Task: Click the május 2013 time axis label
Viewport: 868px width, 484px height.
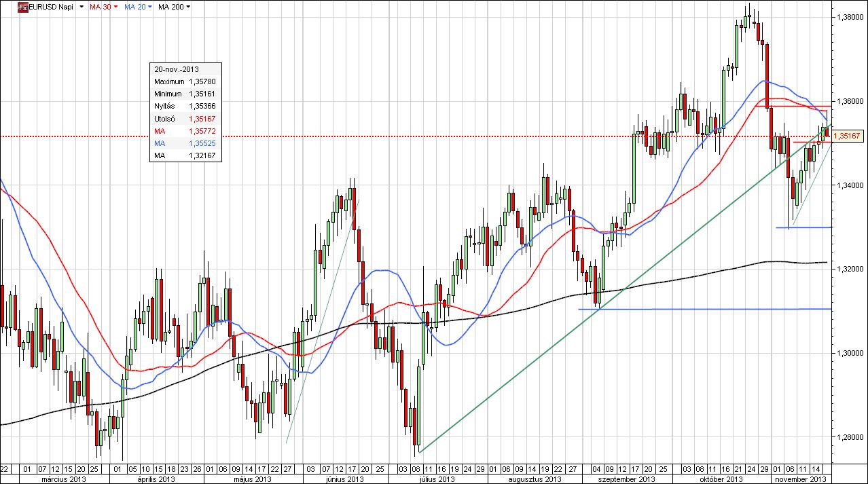Action: [253, 479]
